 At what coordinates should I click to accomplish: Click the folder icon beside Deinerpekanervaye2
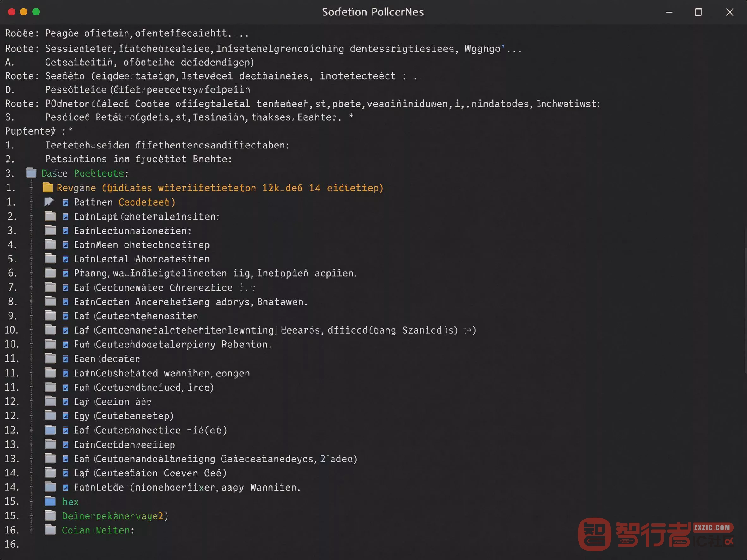click(50, 515)
